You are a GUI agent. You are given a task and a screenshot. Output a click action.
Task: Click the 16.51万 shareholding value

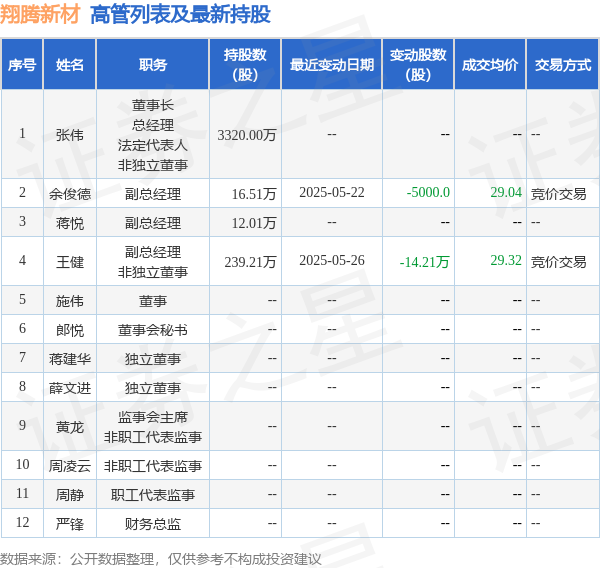[254, 194]
